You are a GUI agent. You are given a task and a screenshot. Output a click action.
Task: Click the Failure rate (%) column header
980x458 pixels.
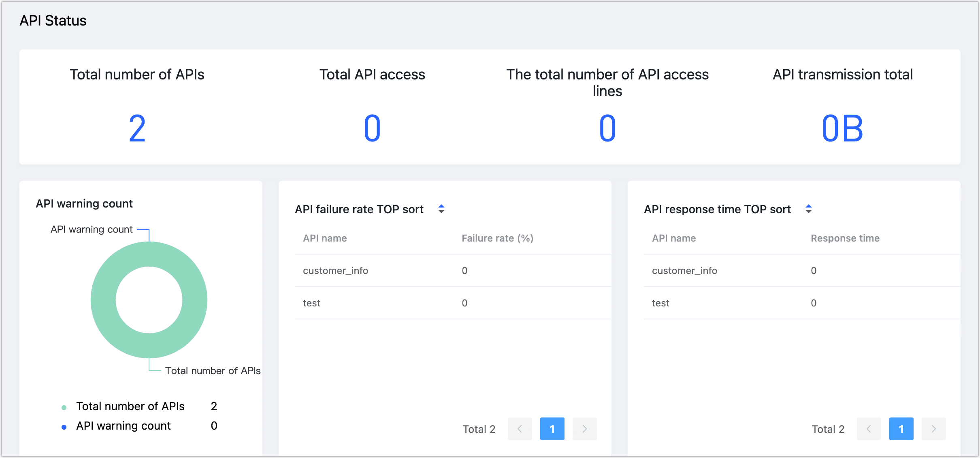coord(497,238)
